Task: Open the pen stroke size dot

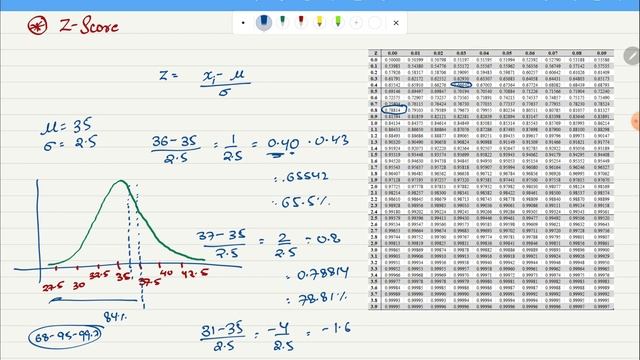Action: (x=243, y=23)
